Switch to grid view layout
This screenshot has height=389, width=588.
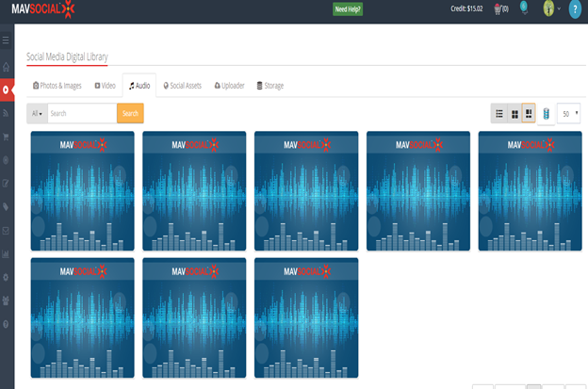514,114
